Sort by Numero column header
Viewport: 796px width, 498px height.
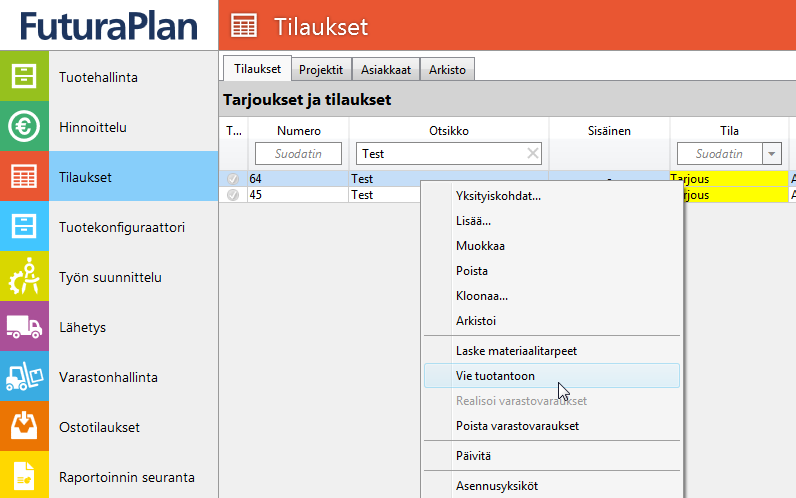298,130
